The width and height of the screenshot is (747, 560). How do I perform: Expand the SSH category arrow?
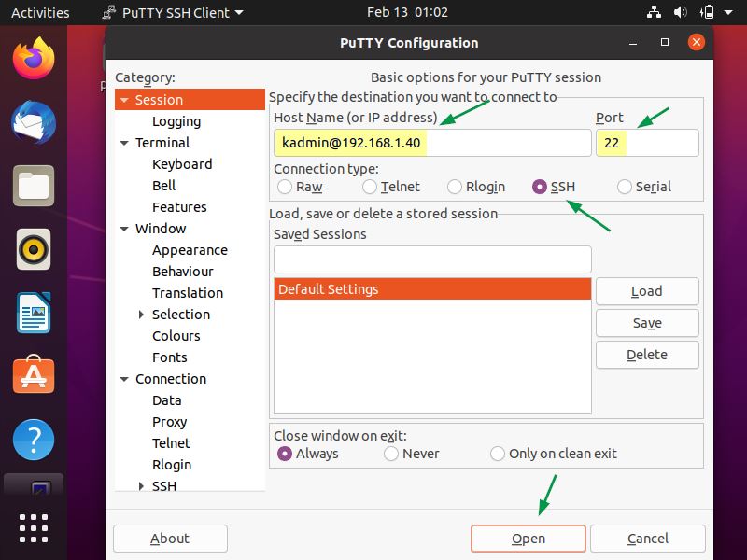(x=141, y=486)
